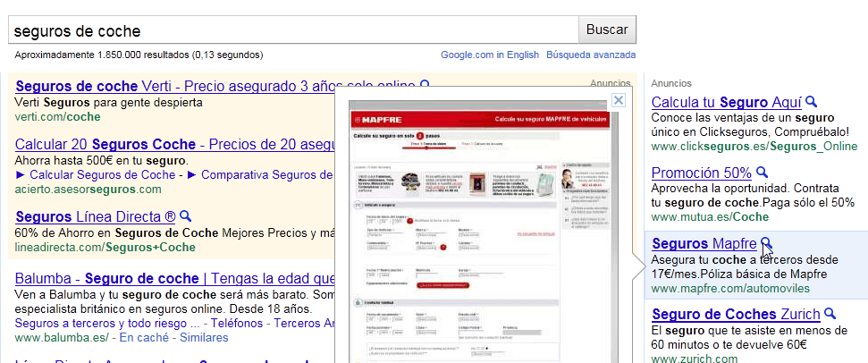Close the Mapfre preview popup
Screen dimensions: 868x363
(619, 100)
